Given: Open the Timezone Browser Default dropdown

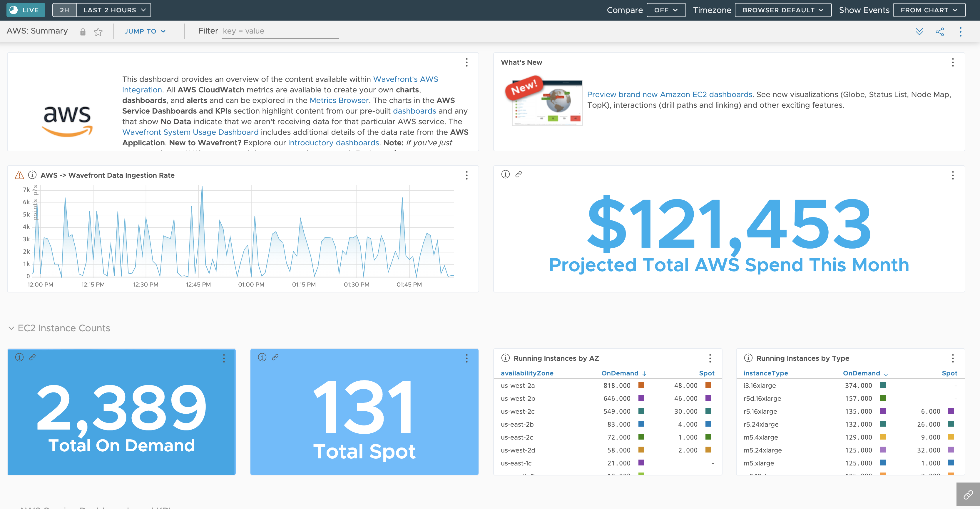Looking at the screenshot, I should tap(783, 10).
